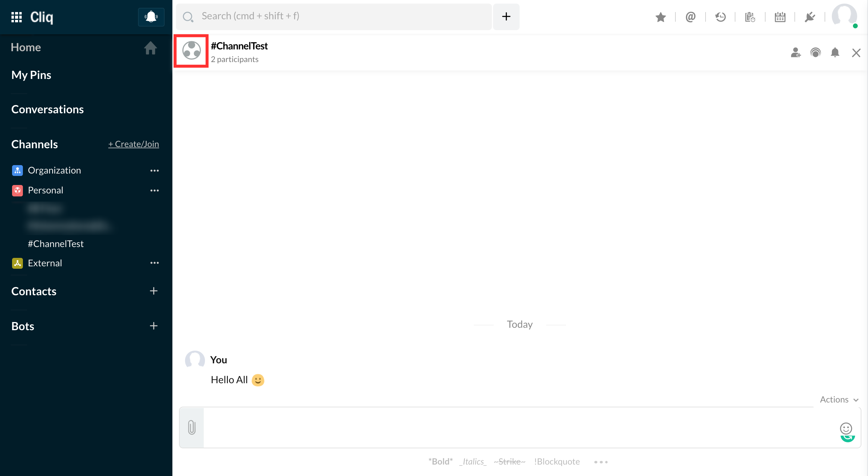
Task: Open mentions @ icon
Action: pos(690,17)
